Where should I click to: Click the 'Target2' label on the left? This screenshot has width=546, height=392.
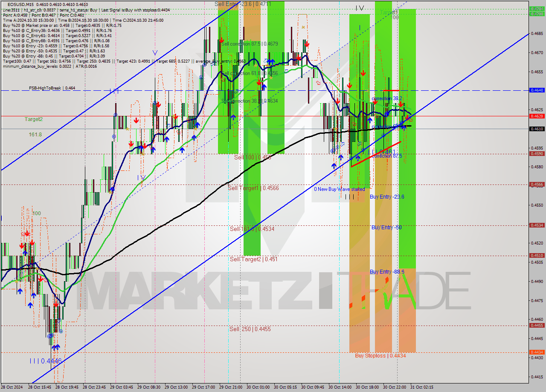pos(34,119)
